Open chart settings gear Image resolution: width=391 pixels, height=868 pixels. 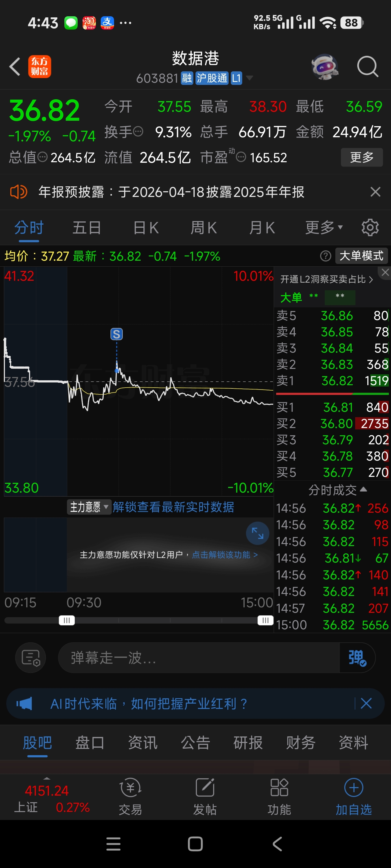click(370, 228)
